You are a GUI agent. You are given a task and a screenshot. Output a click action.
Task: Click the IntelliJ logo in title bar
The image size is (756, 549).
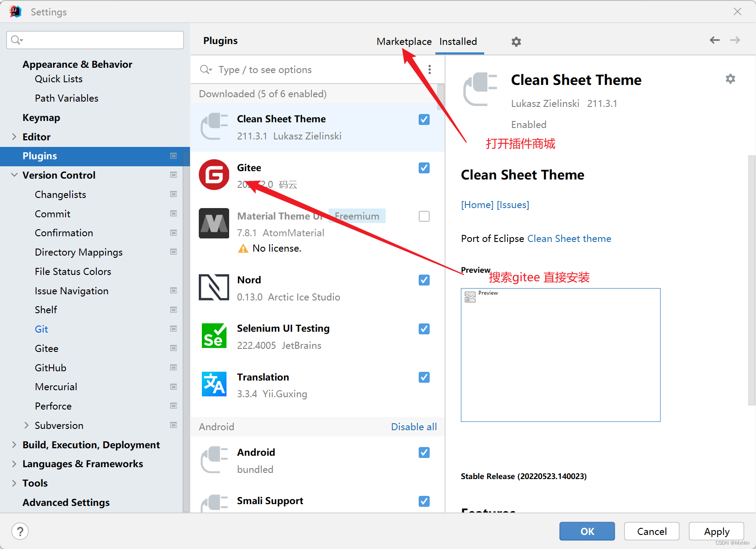coord(15,12)
